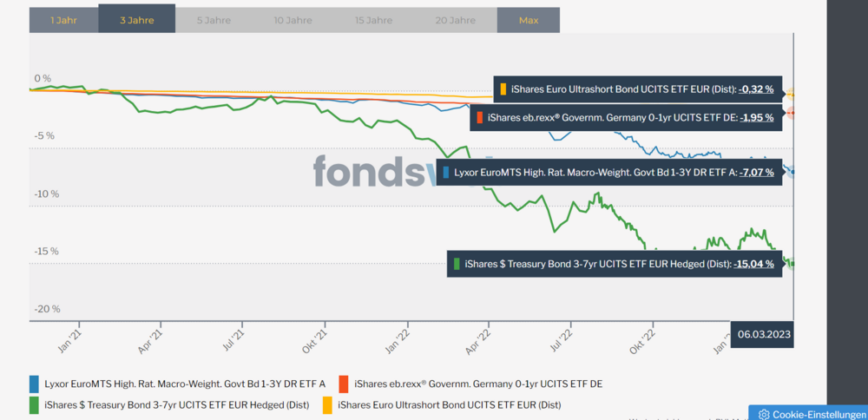Click the blue line's end point marker

(792, 172)
